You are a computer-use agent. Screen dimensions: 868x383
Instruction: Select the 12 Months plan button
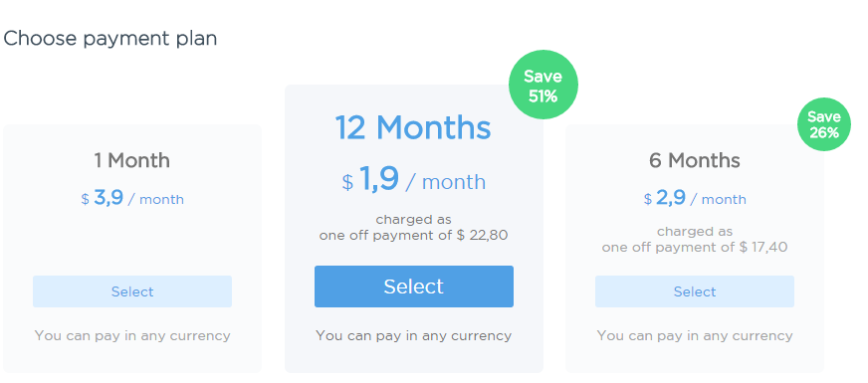point(413,287)
